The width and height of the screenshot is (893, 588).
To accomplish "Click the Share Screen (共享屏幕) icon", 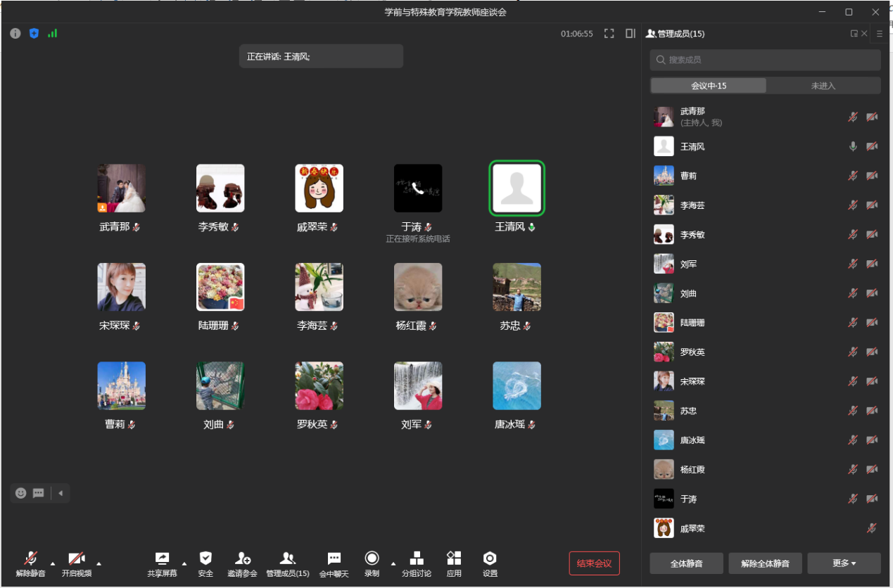I will click(162, 558).
